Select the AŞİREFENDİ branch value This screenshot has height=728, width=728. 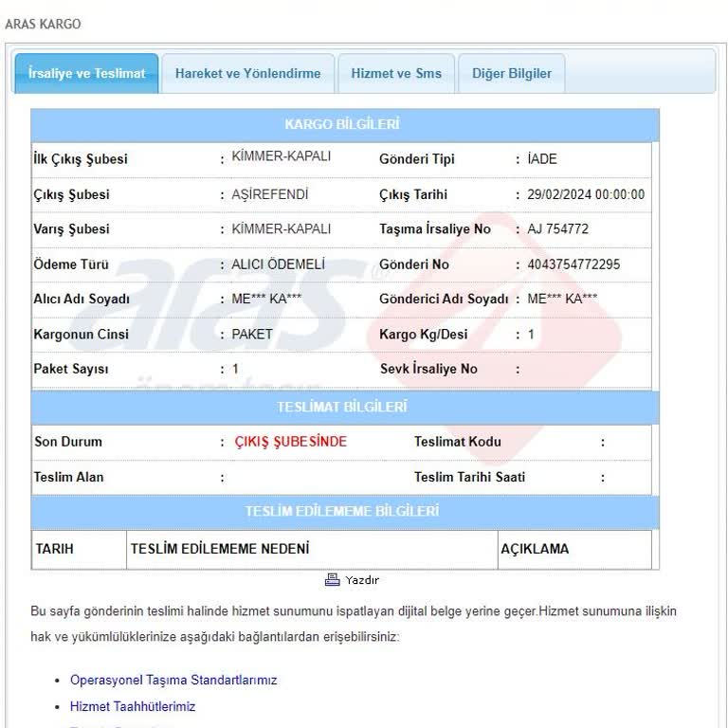coord(270,194)
